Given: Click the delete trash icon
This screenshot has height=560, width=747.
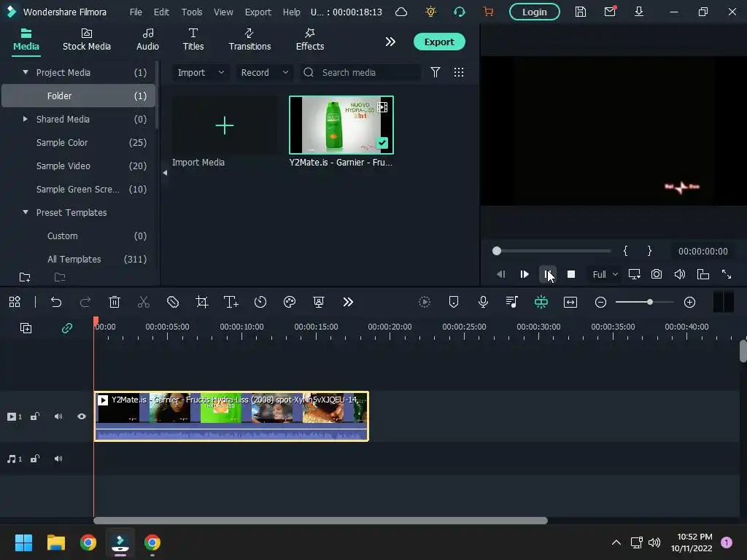Looking at the screenshot, I should (115, 302).
